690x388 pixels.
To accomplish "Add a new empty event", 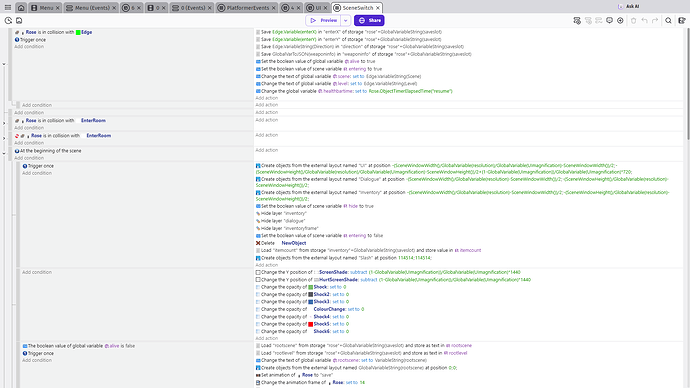I will [x=577, y=21].
